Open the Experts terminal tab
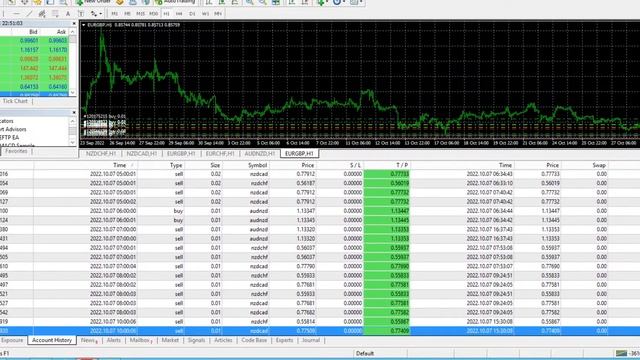The height and width of the screenshot is (360, 640). [x=284, y=340]
